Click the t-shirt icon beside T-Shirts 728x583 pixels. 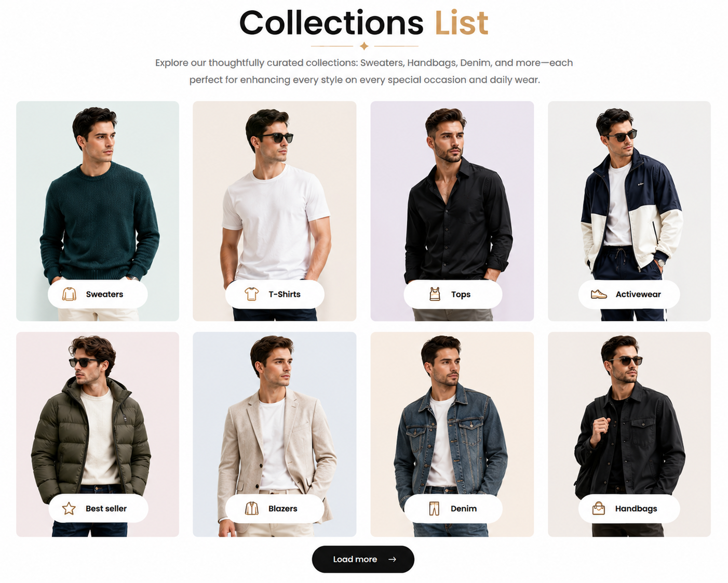[252, 294]
